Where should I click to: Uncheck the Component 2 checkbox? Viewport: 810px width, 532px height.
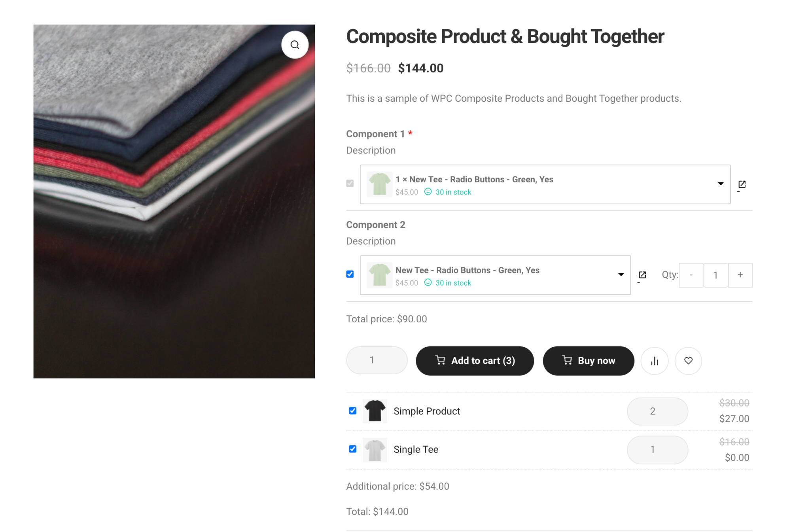(x=350, y=274)
